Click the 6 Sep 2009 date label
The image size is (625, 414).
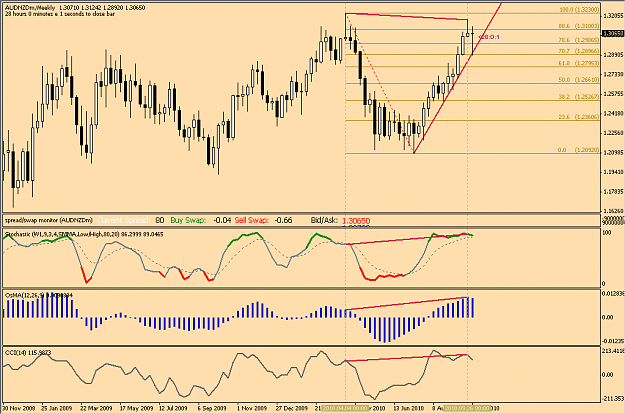212,408
